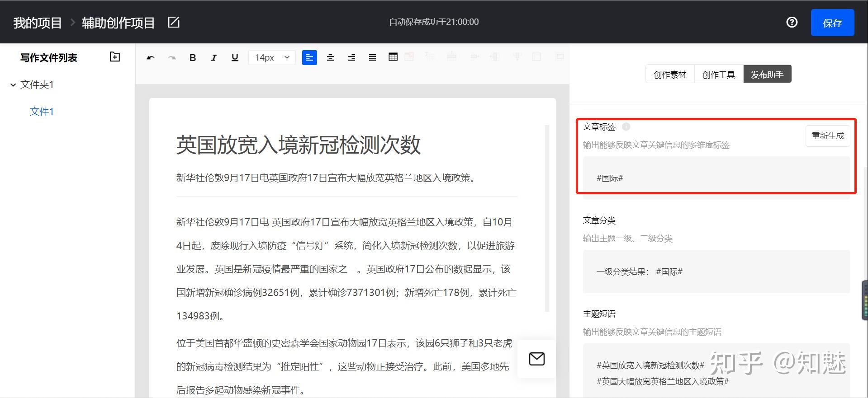Click the #国际# tag under 文章标签
Image resolution: width=868 pixels, height=398 pixels.
pyautogui.click(x=610, y=178)
